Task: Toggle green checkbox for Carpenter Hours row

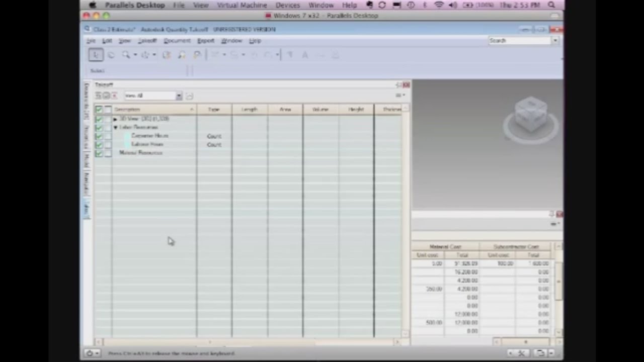Action: coord(99,136)
